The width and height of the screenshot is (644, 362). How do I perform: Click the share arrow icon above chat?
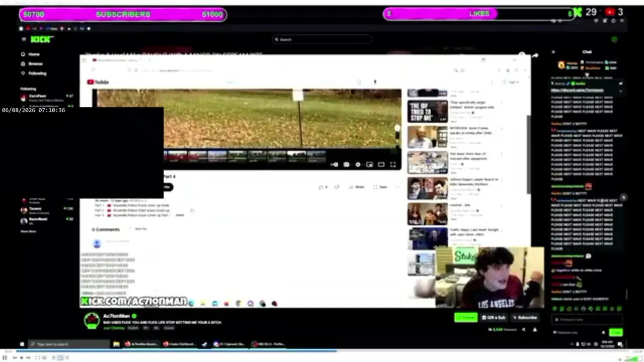click(x=535, y=56)
